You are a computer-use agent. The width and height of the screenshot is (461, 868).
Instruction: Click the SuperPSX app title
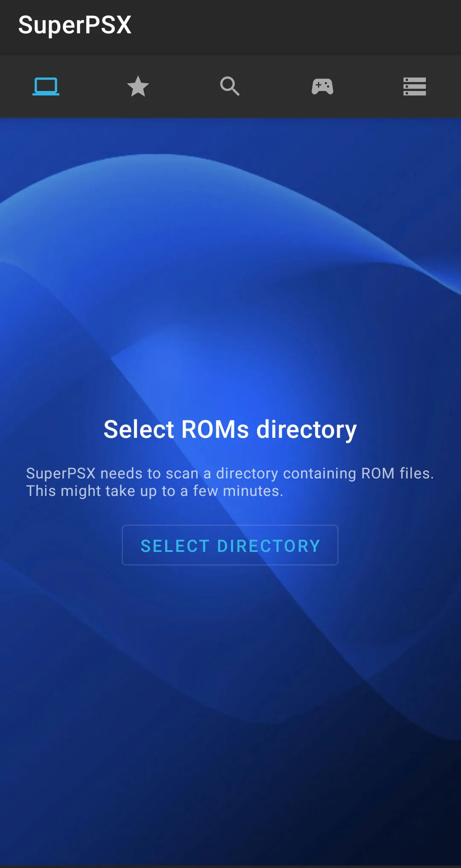75,25
